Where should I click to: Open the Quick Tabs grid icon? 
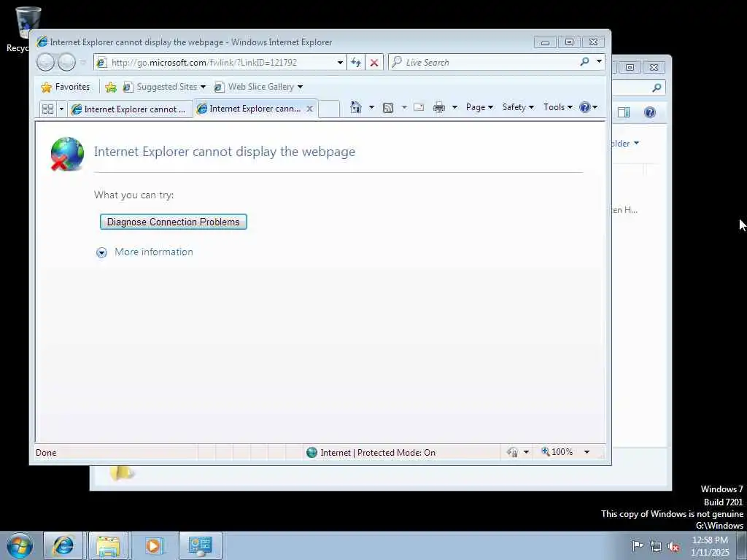point(47,109)
